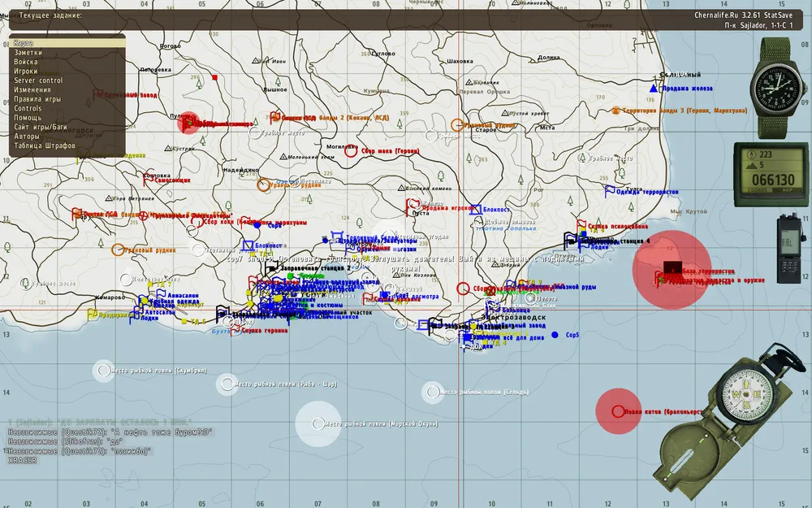Click the Сельдь fishing spot circle
This screenshot has width=812, height=508.
pyautogui.click(x=431, y=392)
